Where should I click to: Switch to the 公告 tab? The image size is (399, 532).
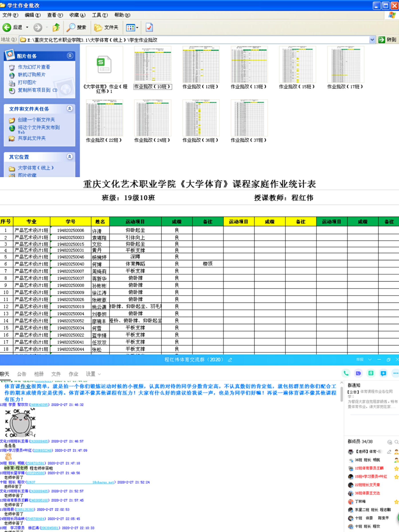click(x=22, y=374)
